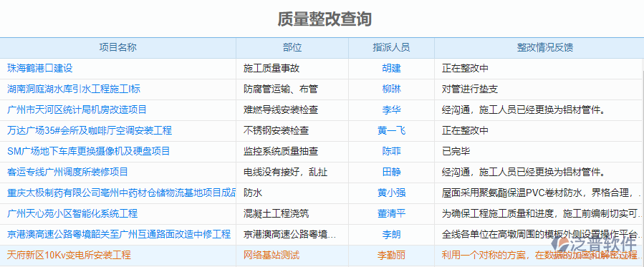Screen dimensions: 644x267
Task: Click assigned person 田静
Action: pos(391,172)
